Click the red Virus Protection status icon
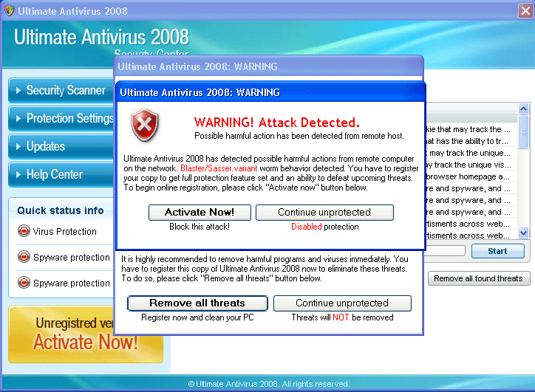The width and height of the screenshot is (535, 392). 24,232
